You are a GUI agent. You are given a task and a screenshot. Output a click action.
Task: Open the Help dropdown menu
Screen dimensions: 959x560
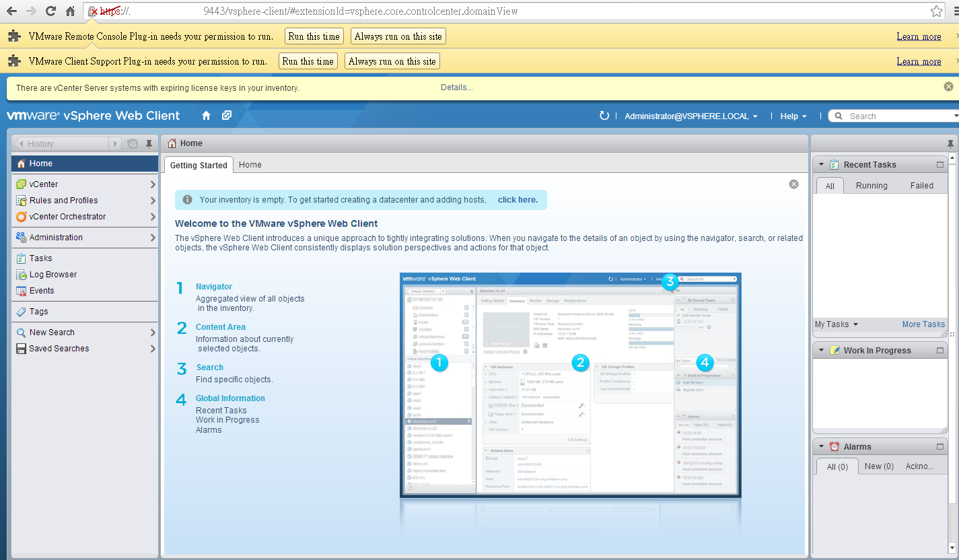pyautogui.click(x=793, y=116)
